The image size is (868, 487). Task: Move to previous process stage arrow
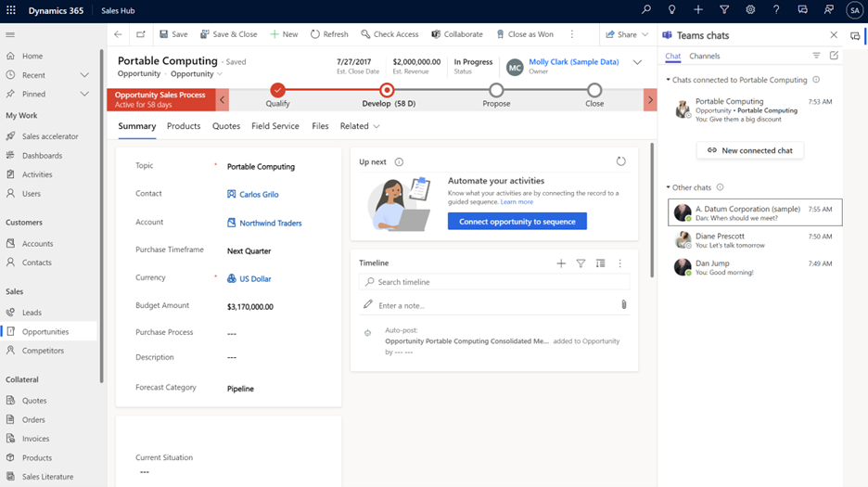(x=222, y=100)
